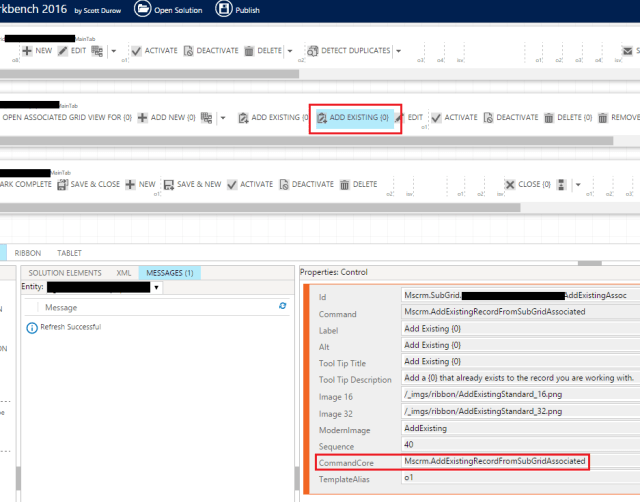Click the Save & New ribbon button
This screenshot has height=502, width=640.
point(192,184)
